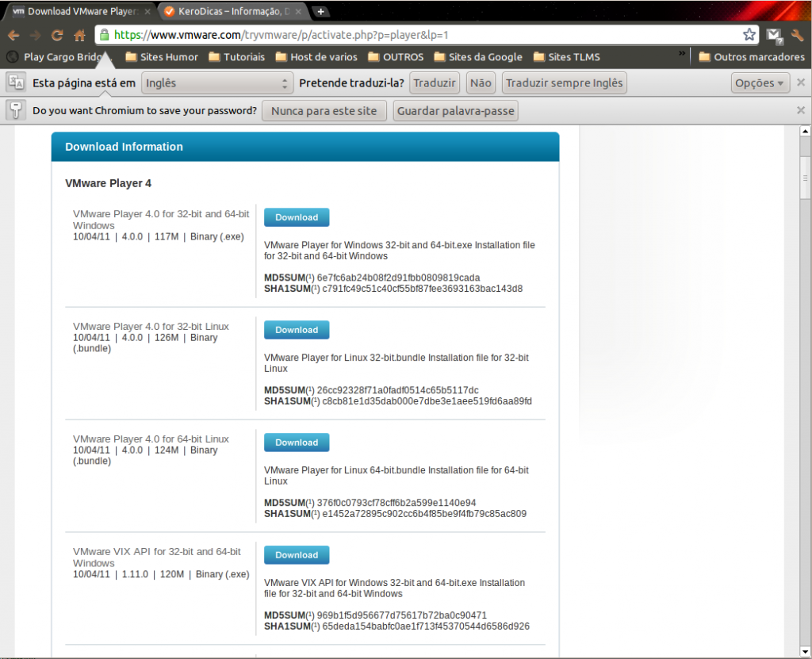Click the VMware Player 4 heading
The image size is (812, 659).
[108, 183]
